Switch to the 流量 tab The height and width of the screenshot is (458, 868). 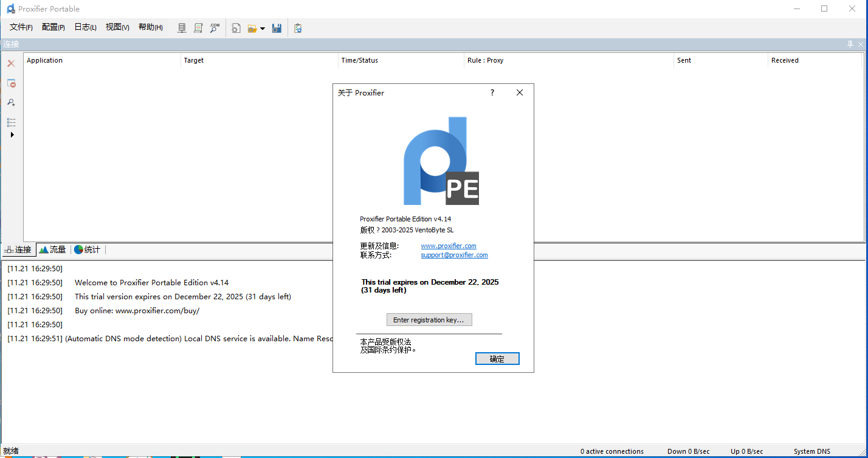pyautogui.click(x=53, y=249)
